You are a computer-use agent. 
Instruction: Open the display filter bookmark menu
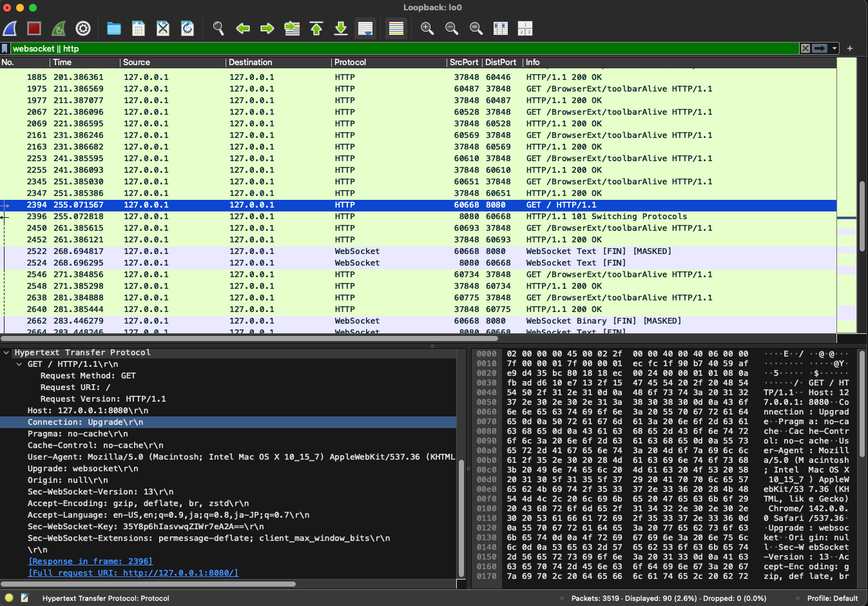pyautogui.click(x=5, y=48)
